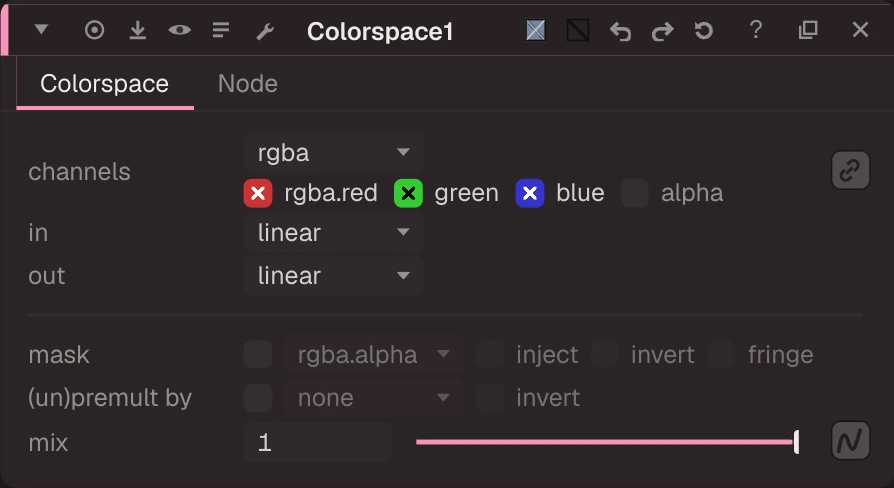Toggle the inject checkbox
This screenshot has width=894, height=488.
click(490, 355)
